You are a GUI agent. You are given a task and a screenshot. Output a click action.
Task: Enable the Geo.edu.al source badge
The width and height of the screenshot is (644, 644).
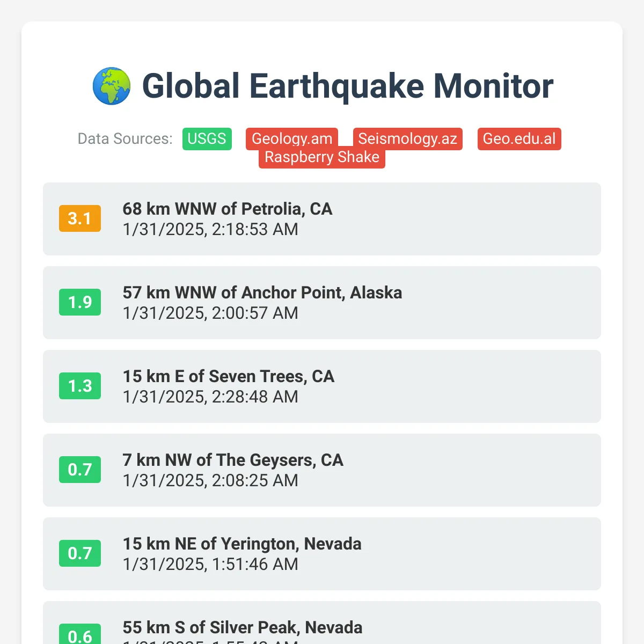519,139
